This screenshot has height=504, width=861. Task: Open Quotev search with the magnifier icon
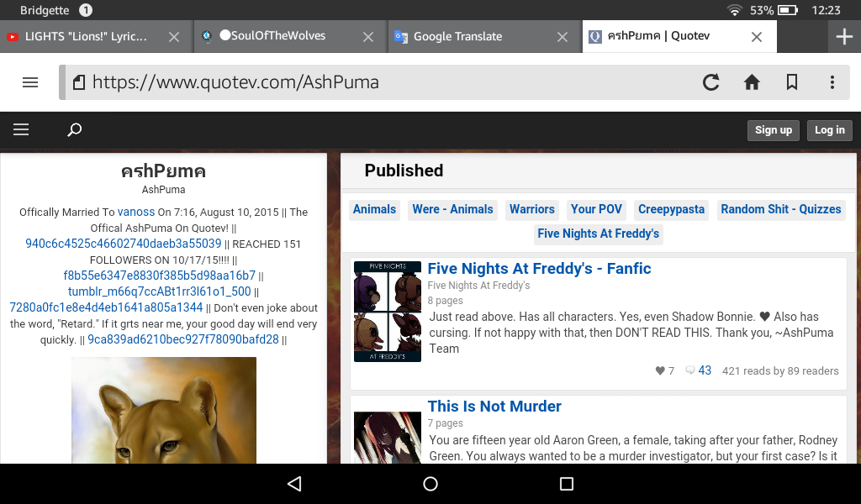(74, 129)
